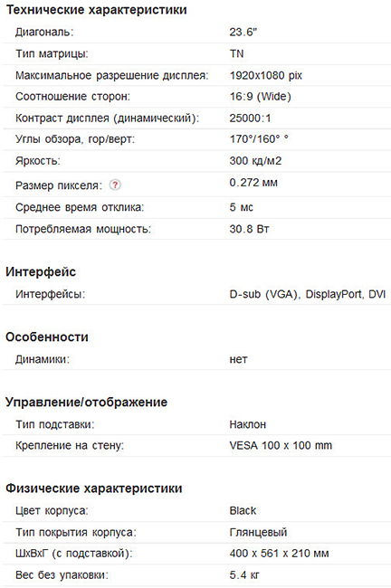Viewport: 391px width, 588px height.
Task: Click the 400 x 561 x 210 мм dimensions
Action: tap(279, 554)
